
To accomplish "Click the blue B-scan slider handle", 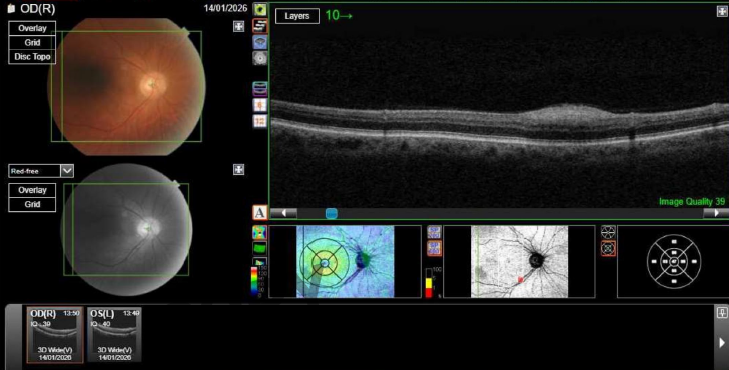I will 331,213.
